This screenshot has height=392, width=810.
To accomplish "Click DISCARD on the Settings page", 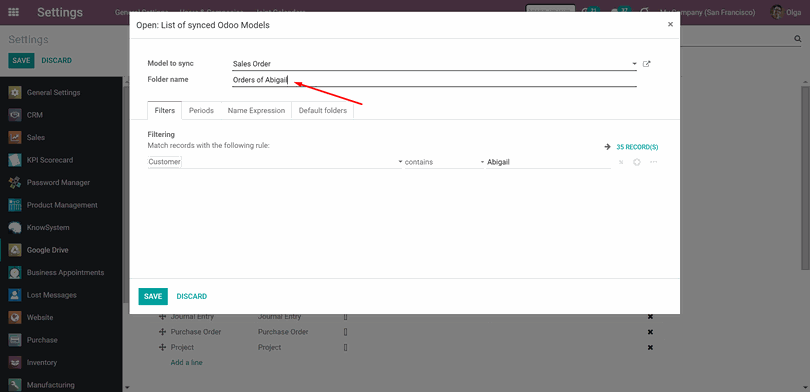I will 56,60.
